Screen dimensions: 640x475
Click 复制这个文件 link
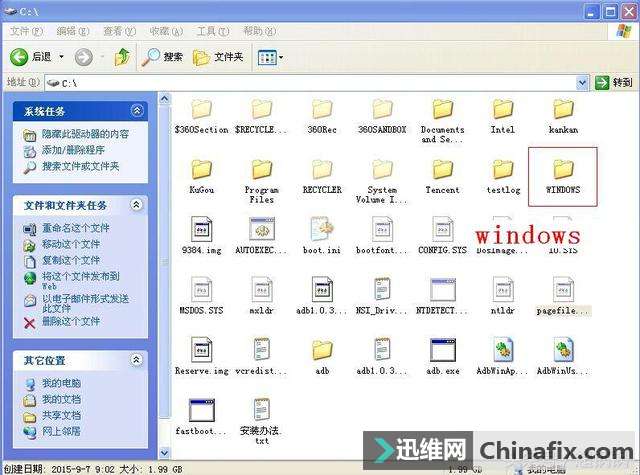tap(71, 260)
